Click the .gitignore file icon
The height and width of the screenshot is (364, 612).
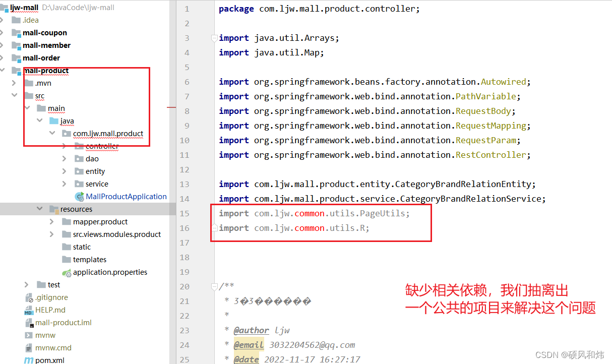(29, 297)
